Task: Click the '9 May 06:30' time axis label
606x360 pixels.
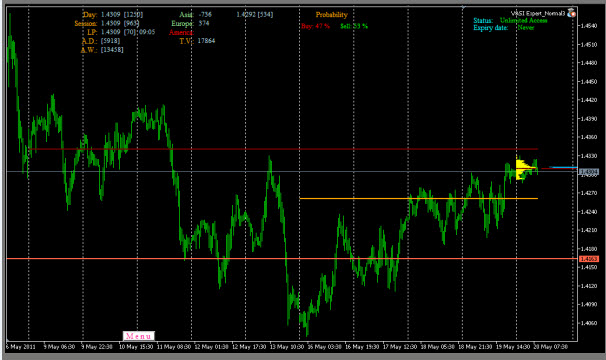Action: pyautogui.click(x=59, y=346)
